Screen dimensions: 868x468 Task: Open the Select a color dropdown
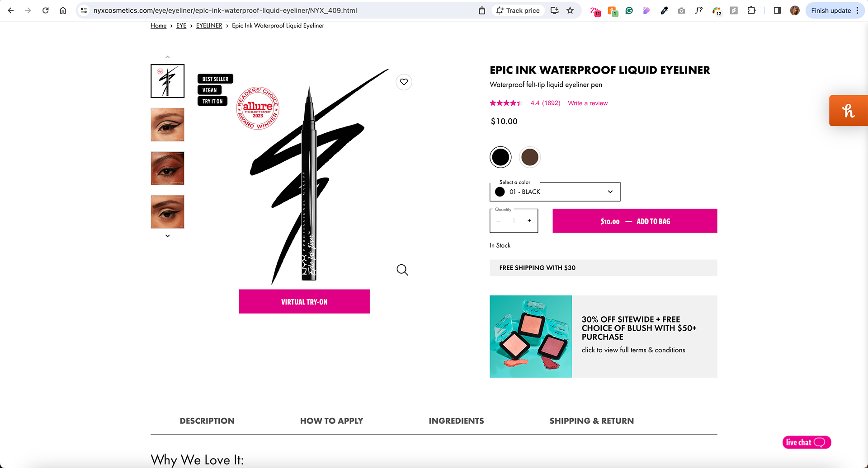click(x=555, y=192)
